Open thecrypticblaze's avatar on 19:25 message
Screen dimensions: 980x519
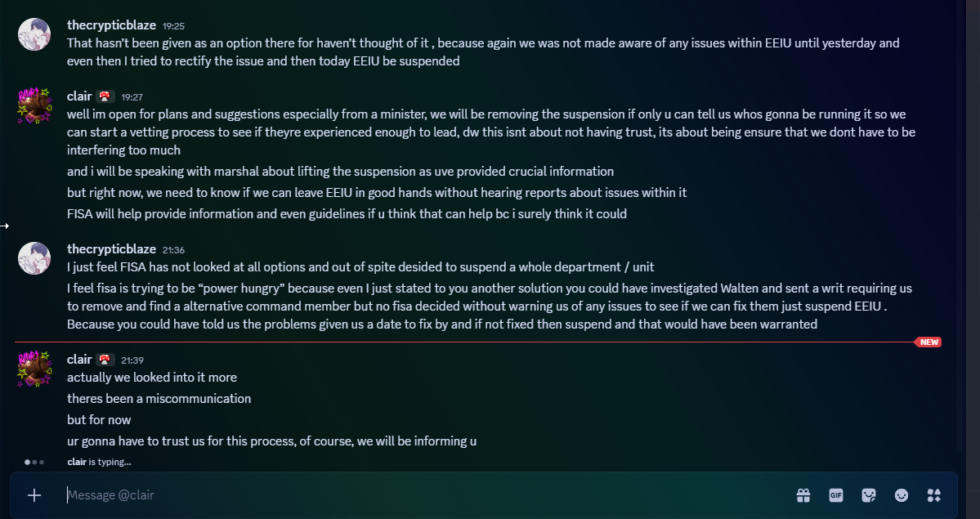pyautogui.click(x=35, y=34)
